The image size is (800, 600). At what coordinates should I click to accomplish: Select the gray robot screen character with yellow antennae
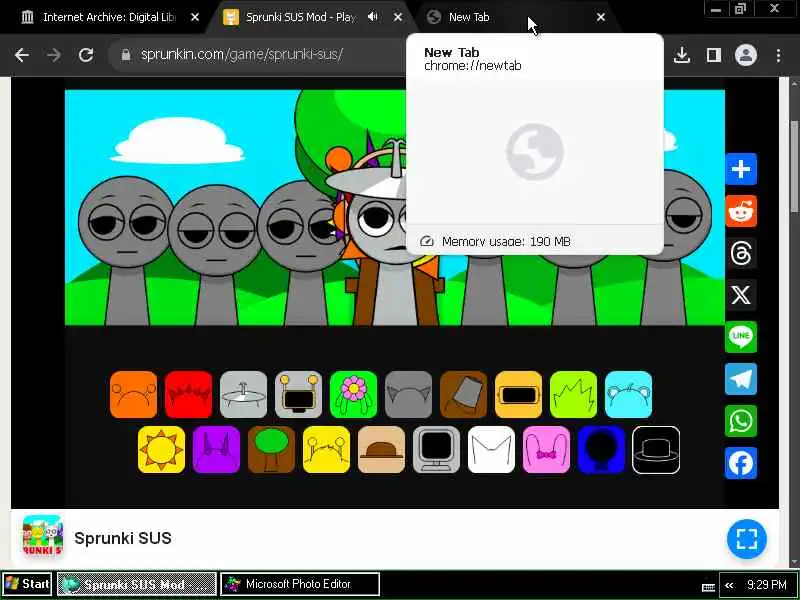pyautogui.click(x=298, y=394)
